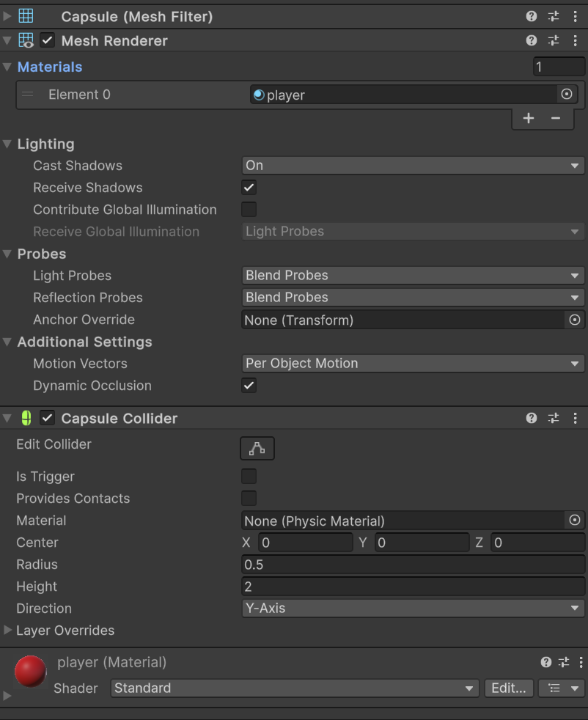Click Center Z value field

click(x=538, y=543)
